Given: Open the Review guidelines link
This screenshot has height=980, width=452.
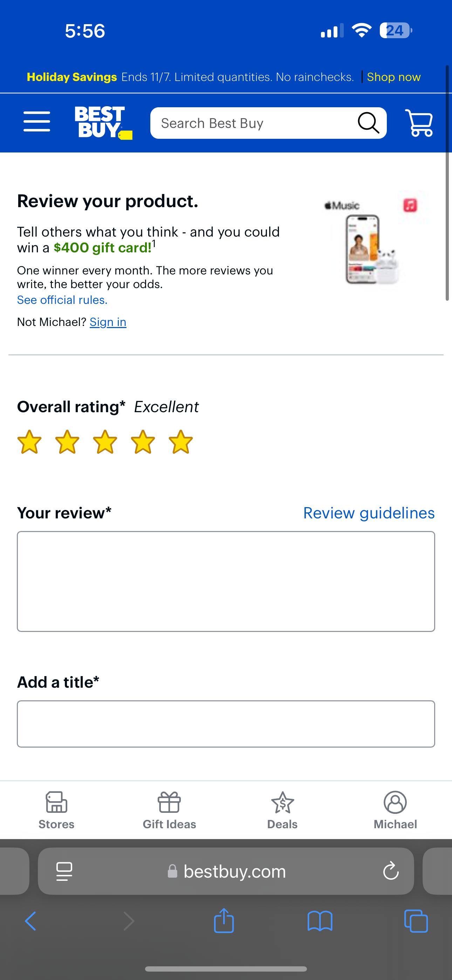Looking at the screenshot, I should click(x=369, y=513).
